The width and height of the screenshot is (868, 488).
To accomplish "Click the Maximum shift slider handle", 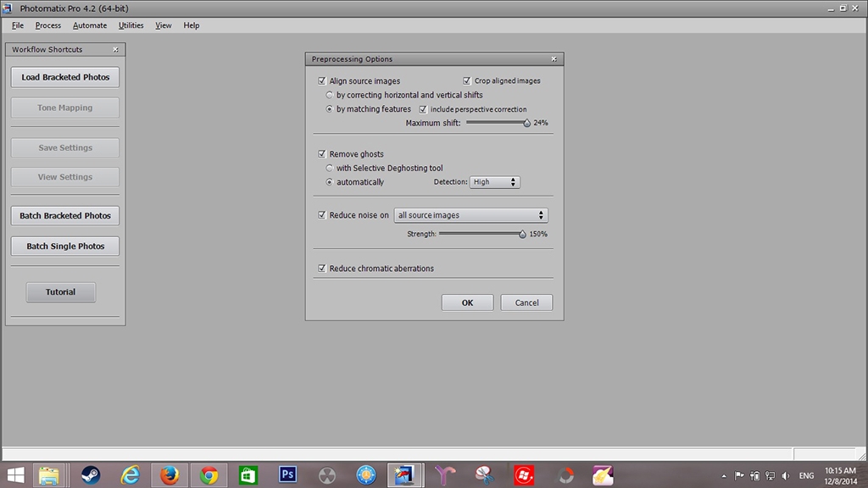I will click(x=527, y=123).
